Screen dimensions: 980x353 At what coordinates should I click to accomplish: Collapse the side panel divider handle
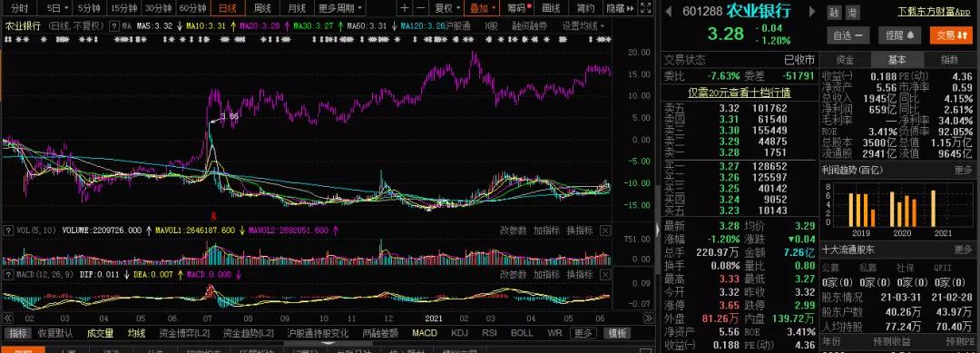pos(658,229)
